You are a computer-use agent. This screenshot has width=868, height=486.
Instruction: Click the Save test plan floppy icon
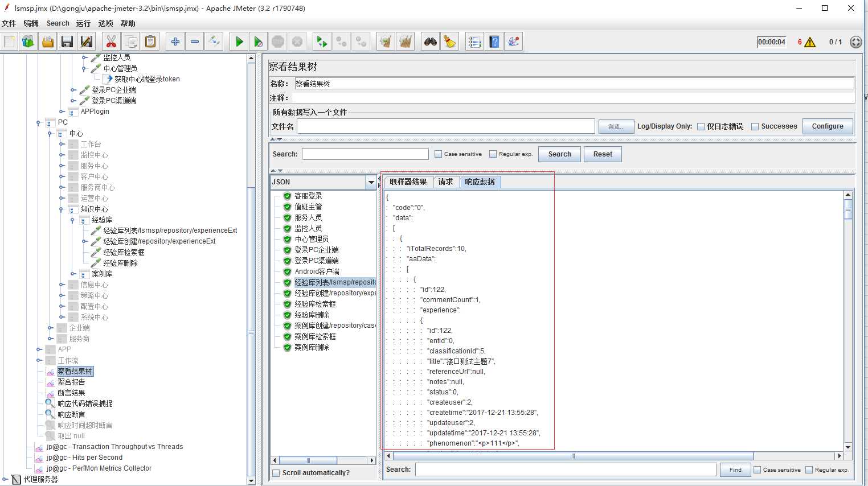click(x=67, y=42)
